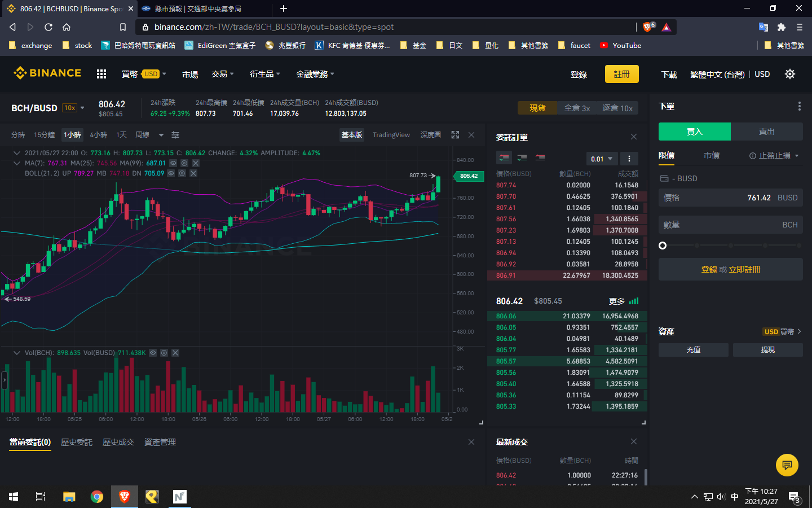Click the 價格 price input field
Viewport: 812px width, 508px height.
click(x=731, y=198)
